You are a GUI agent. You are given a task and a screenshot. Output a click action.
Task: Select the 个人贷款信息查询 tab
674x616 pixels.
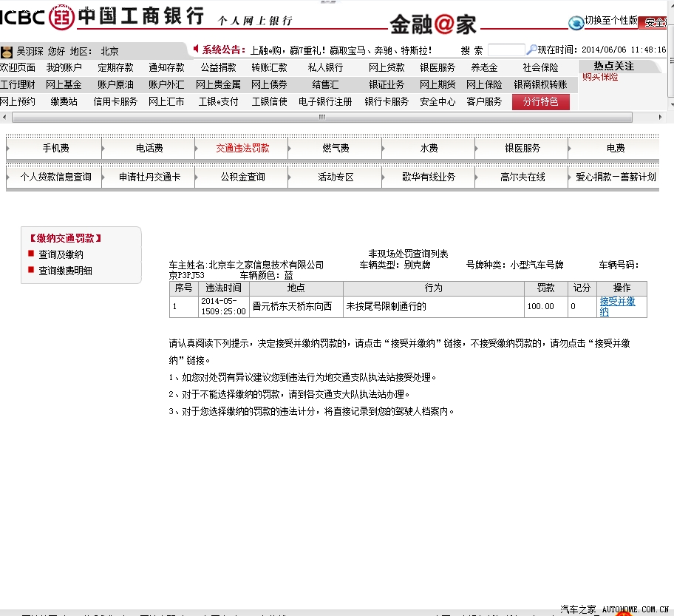point(55,177)
